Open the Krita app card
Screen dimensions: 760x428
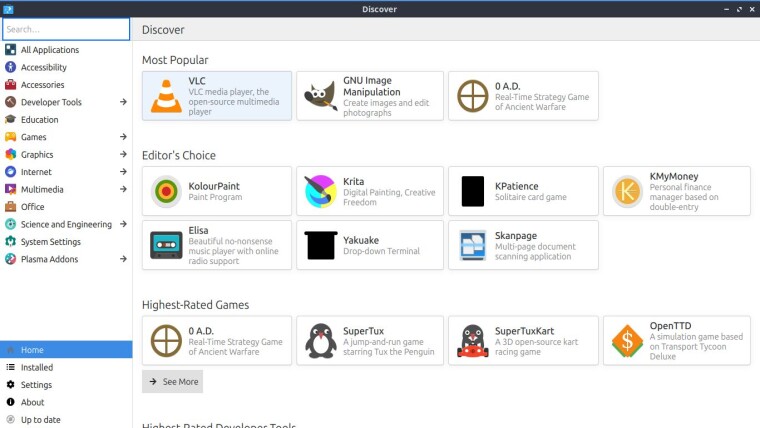click(370, 191)
